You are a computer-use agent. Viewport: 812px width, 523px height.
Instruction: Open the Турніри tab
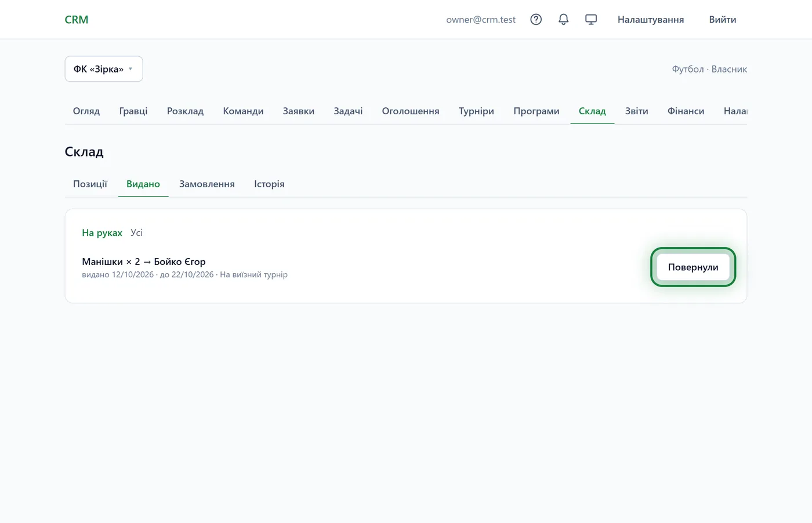click(x=476, y=111)
